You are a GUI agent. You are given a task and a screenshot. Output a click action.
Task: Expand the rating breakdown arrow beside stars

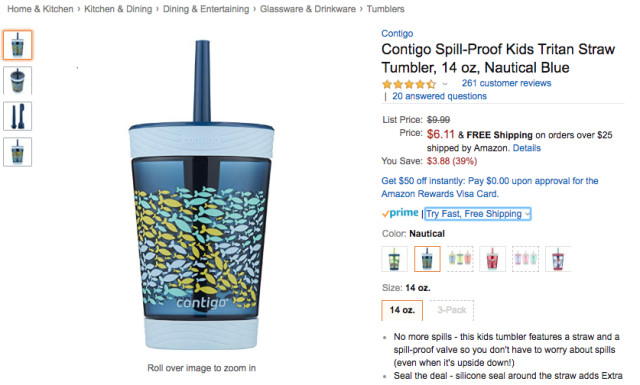445,84
